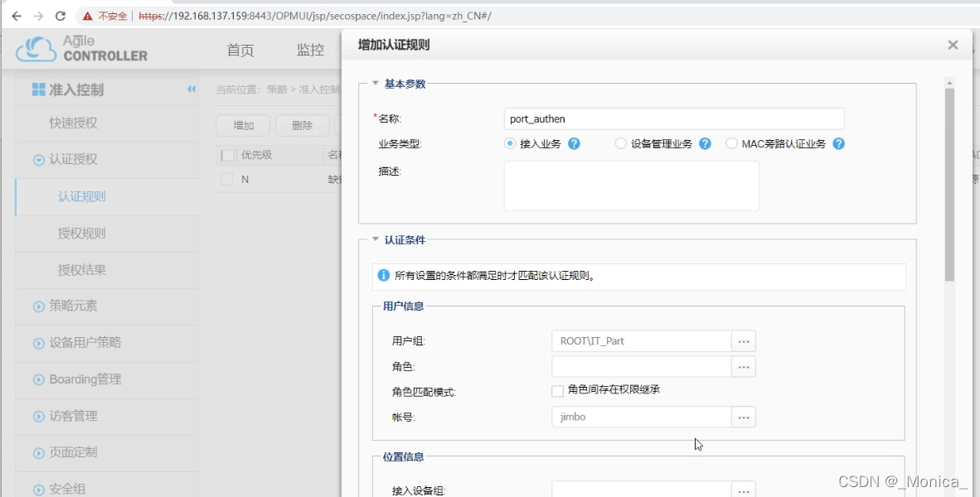Expand the 页面定制 sidebar group

39,452
